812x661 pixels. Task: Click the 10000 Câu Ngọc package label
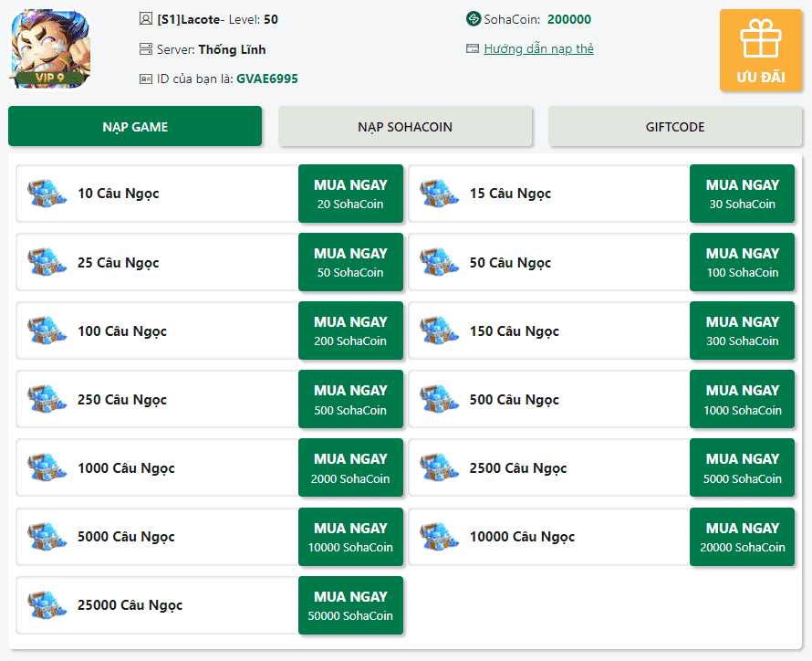point(522,537)
